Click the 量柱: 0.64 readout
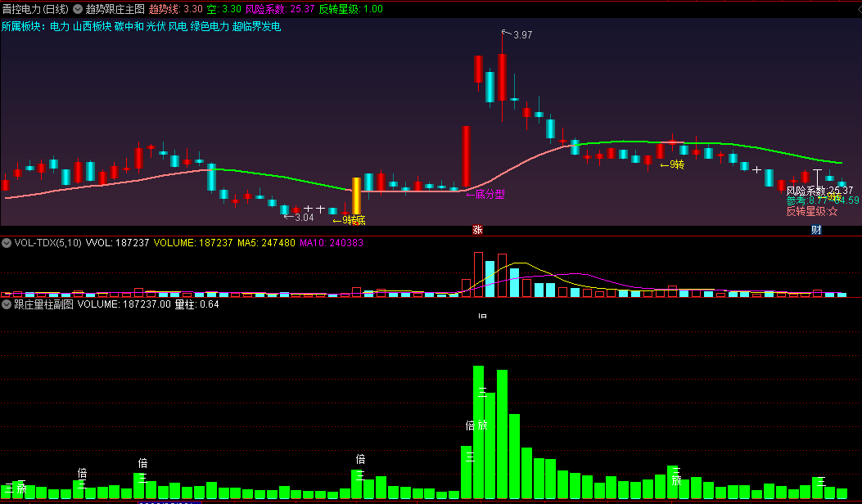The height and width of the screenshot is (504, 862). (196, 304)
